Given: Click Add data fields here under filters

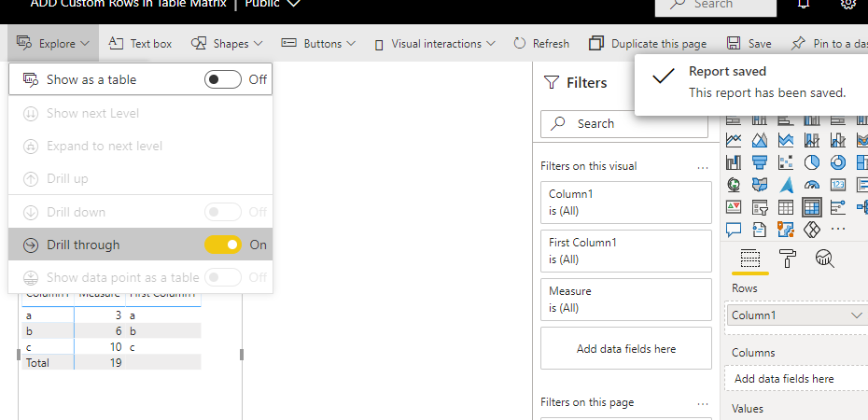Looking at the screenshot, I should [626, 348].
